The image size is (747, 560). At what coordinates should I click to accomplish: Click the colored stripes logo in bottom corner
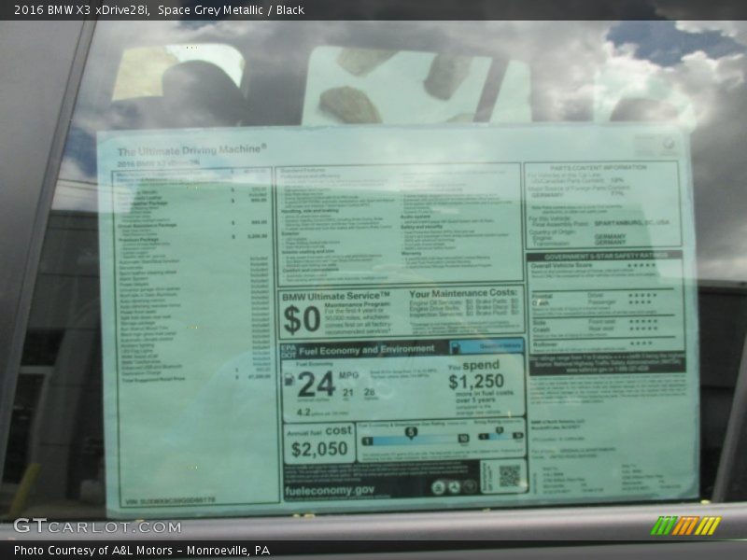(x=684, y=525)
